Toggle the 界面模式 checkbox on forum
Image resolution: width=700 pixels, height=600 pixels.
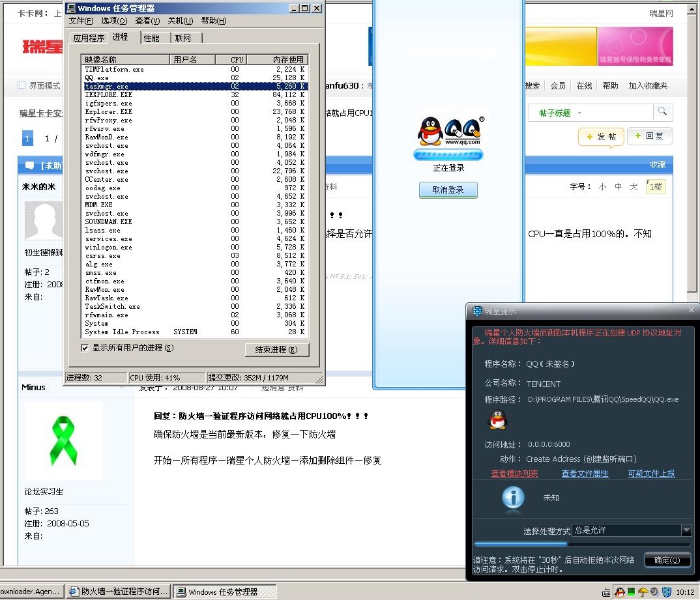coord(22,85)
